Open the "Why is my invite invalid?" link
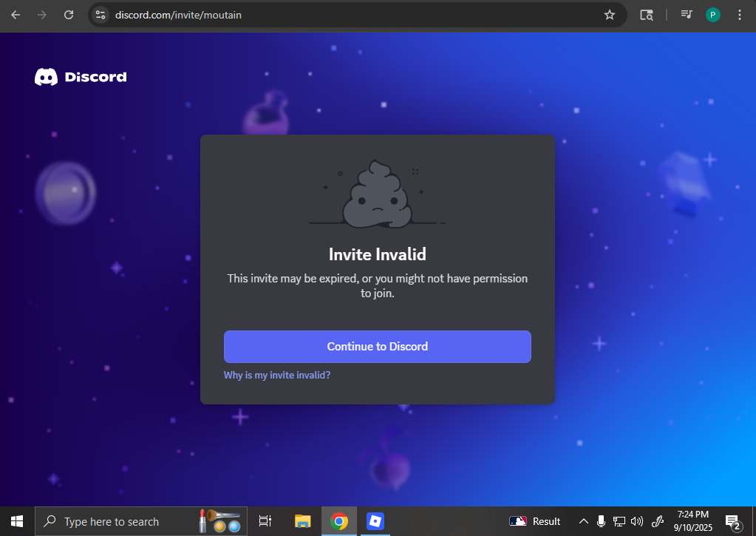 click(277, 375)
